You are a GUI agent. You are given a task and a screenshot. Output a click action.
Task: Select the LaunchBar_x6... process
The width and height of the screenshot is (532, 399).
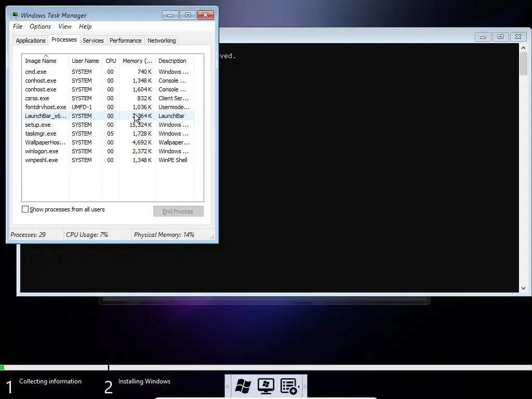coord(108,116)
